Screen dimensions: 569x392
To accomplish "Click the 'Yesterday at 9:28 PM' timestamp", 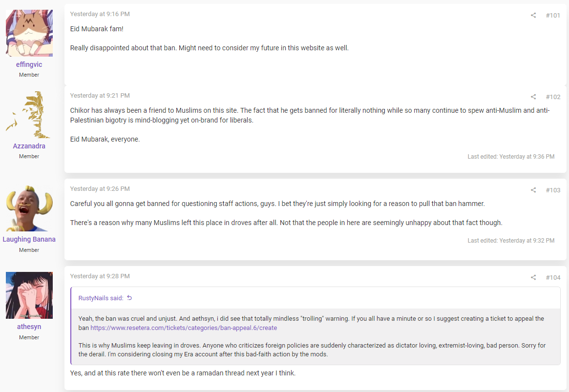I will [x=100, y=276].
